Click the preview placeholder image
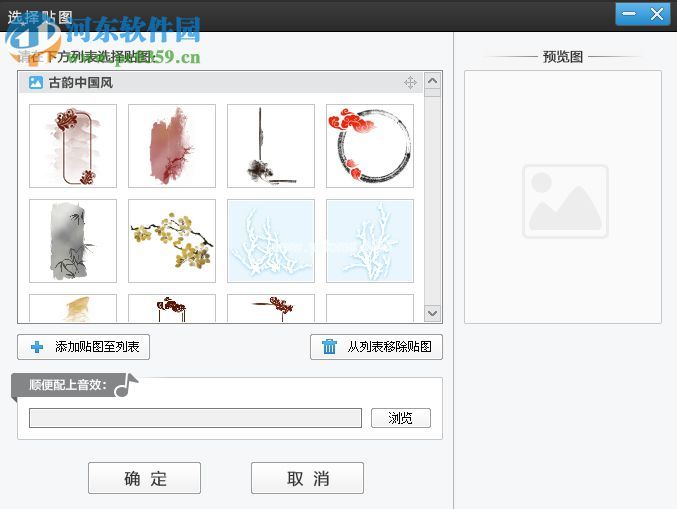 tap(565, 201)
